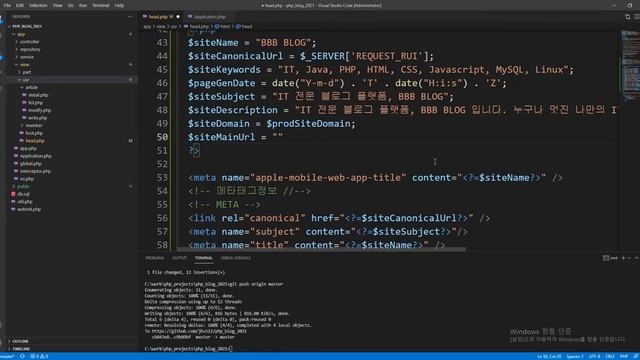The width and height of the screenshot is (640, 360).
Task: Switch to the Problems panel tab
Action: coord(155,258)
